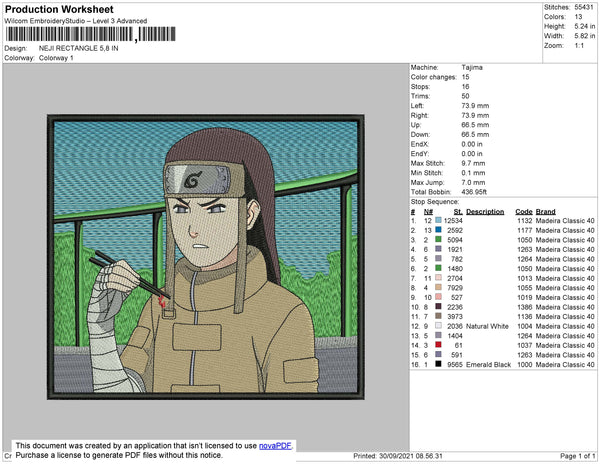Click stitch count 12534 in row 1
The height and width of the screenshot is (464, 600).
pyautogui.click(x=453, y=221)
